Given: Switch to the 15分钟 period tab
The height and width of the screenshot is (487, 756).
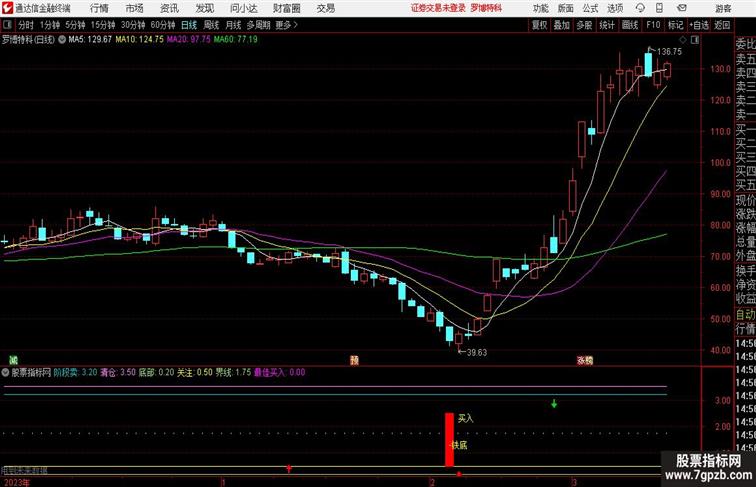Looking at the screenshot, I should [x=103, y=25].
